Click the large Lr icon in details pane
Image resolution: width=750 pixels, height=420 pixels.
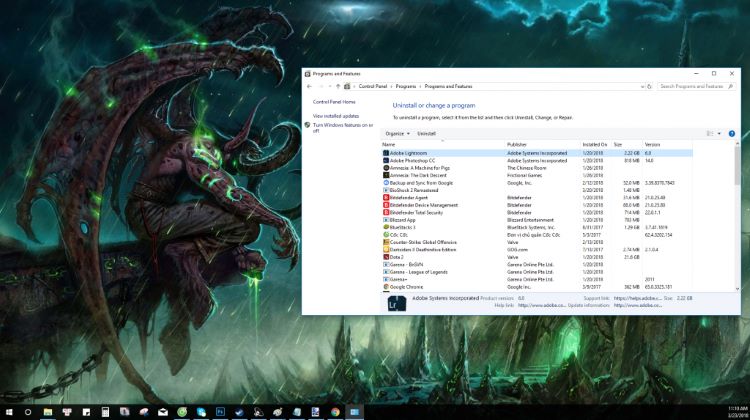pos(397,303)
